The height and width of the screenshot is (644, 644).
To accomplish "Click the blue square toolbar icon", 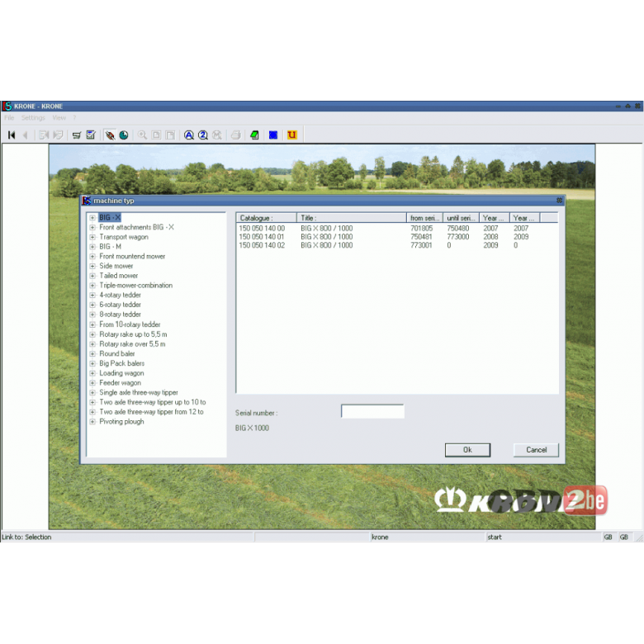I will coord(273,135).
